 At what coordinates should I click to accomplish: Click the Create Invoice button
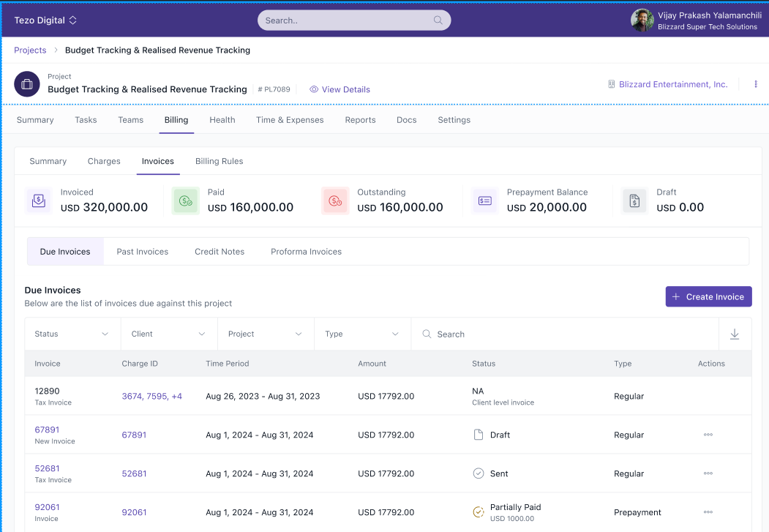[708, 296]
